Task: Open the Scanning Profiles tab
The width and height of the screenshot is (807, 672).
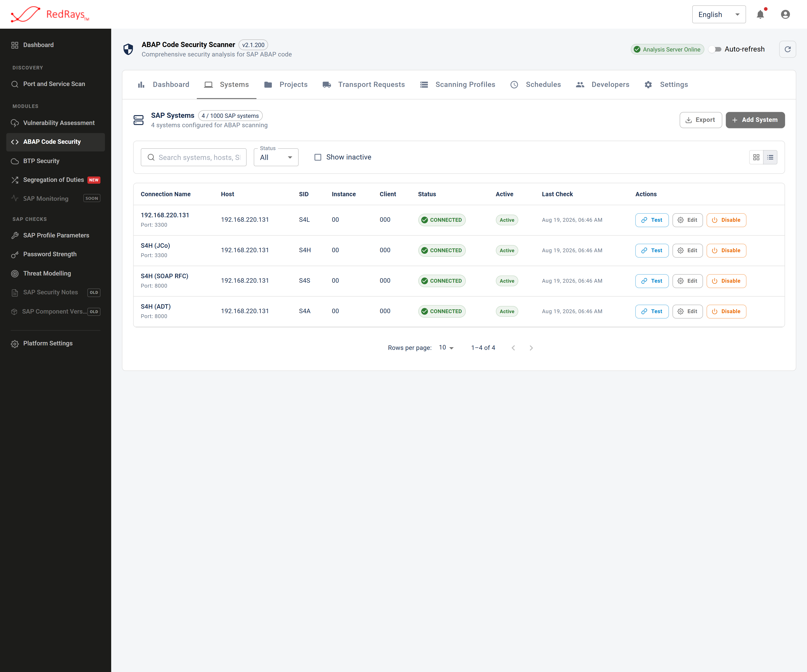Action: pyautogui.click(x=458, y=84)
